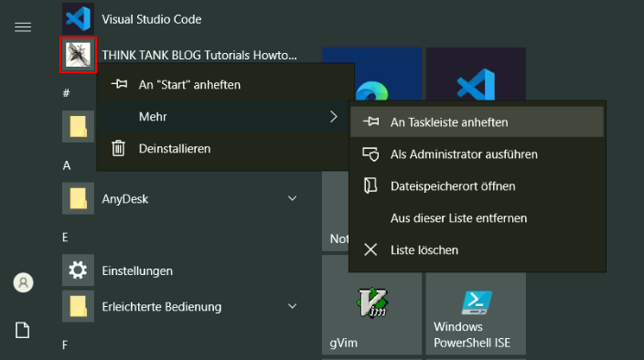The height and width of the screenshot is (360, 644).
Task: Click the Erleichterte Bedienung label
Action: pos(161,307)
